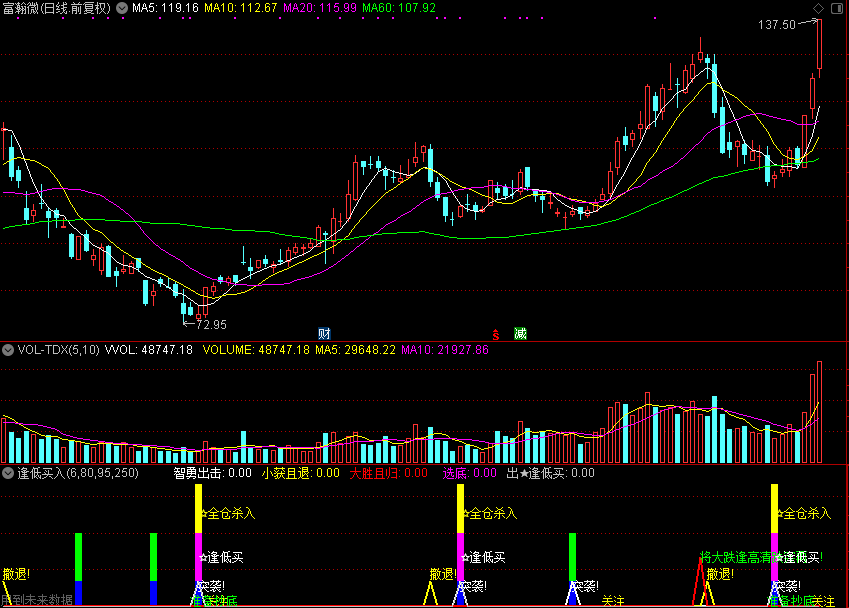The image size is (849, 608).
Task: Select the VVOL: 48747.18 value
Action: pos(149,350)
